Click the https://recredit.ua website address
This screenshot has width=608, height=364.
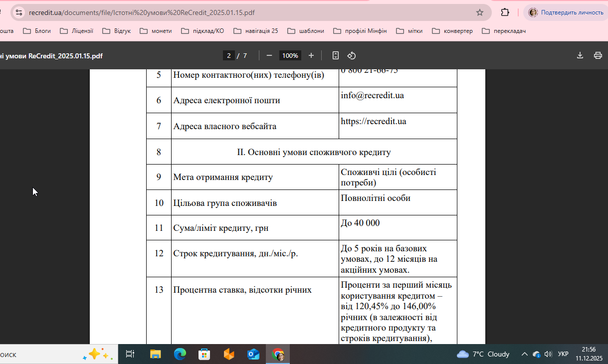pos(374,121)
